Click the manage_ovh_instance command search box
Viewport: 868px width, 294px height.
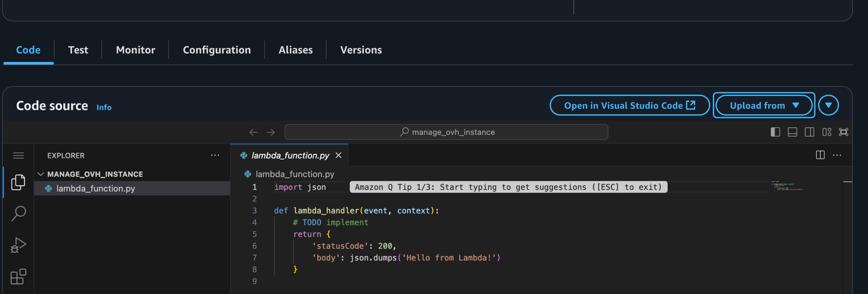pos(446,132)
